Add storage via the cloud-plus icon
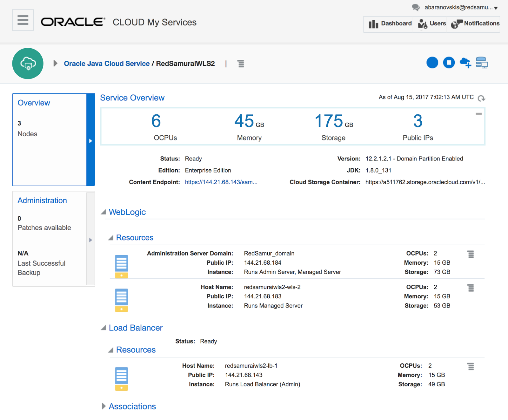This screenshot has width=508, height=420. coord(465,63)
